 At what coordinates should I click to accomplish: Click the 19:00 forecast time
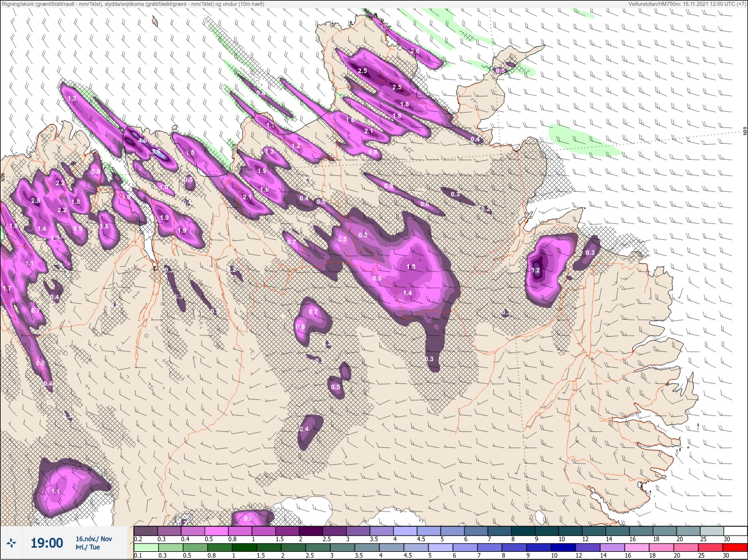(47, 543)
